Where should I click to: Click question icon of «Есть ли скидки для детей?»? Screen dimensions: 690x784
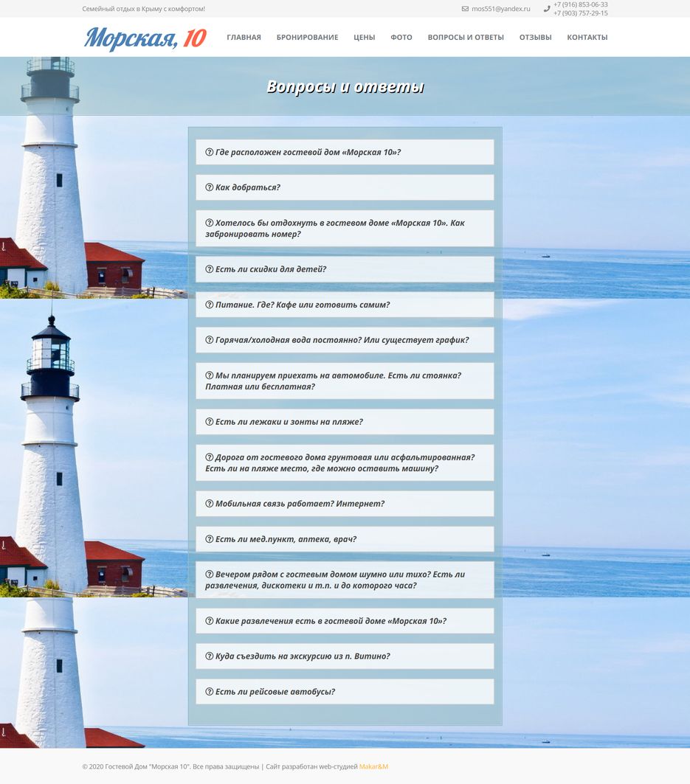coord(209,269)
